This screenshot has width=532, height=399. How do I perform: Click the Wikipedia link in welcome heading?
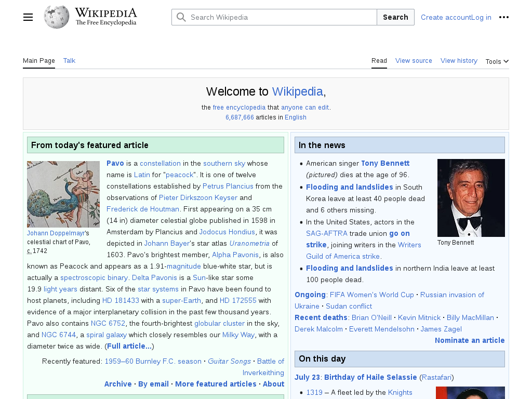[297, 91]
